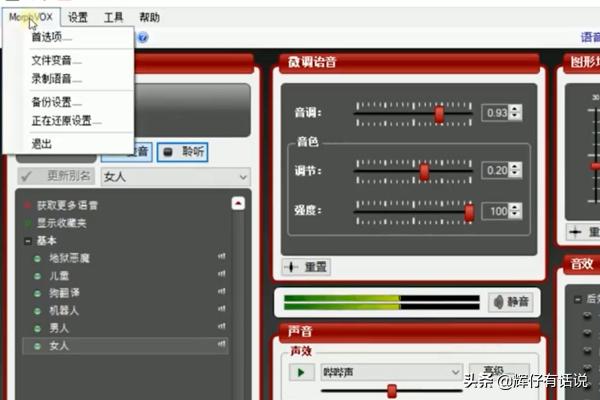
Task: Click green status icon beside 儿童
Action: [38, 276]
